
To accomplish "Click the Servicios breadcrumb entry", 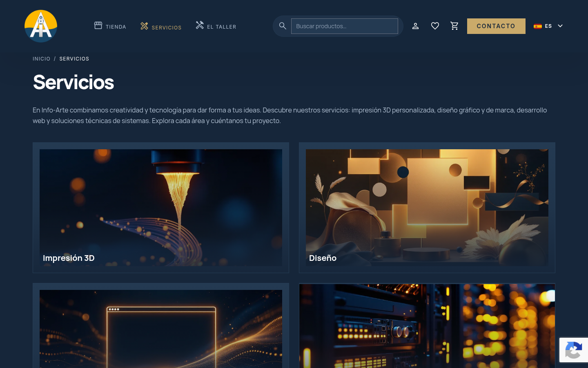I will [x=74, y=59].
